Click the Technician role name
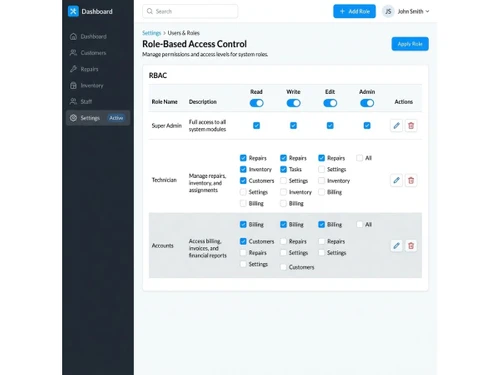The width and height of the screenshot is (500, 375). pyautogui.click(x=164, y=180)
